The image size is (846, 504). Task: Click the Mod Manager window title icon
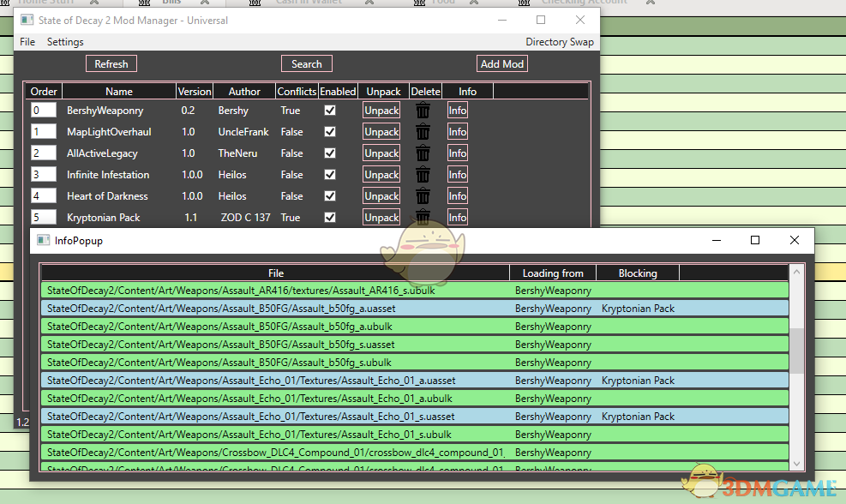(x=27, y=20)
